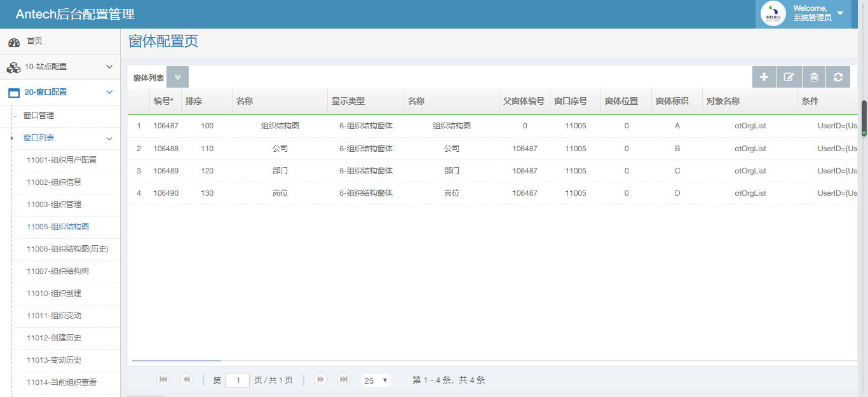Screen dimensions: 868x397
Task: Open 11014-当前组织查看 in the sidebar
Action: (62, 382)
